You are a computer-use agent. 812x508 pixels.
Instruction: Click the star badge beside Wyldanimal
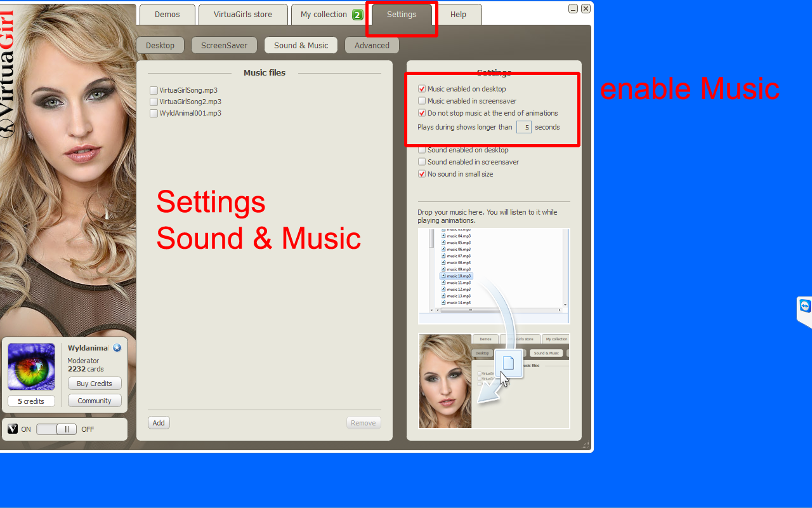click(117, 348)
